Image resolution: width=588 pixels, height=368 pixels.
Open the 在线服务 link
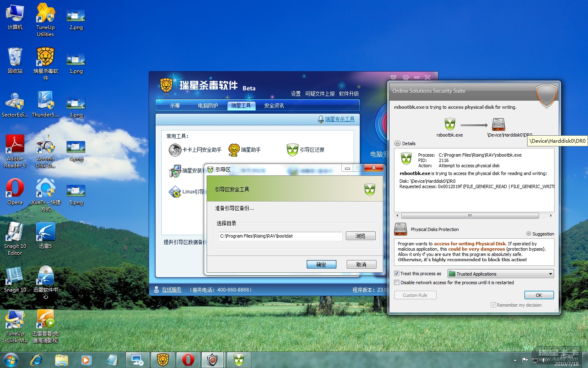pyautogui.click(x=171, y=290)
